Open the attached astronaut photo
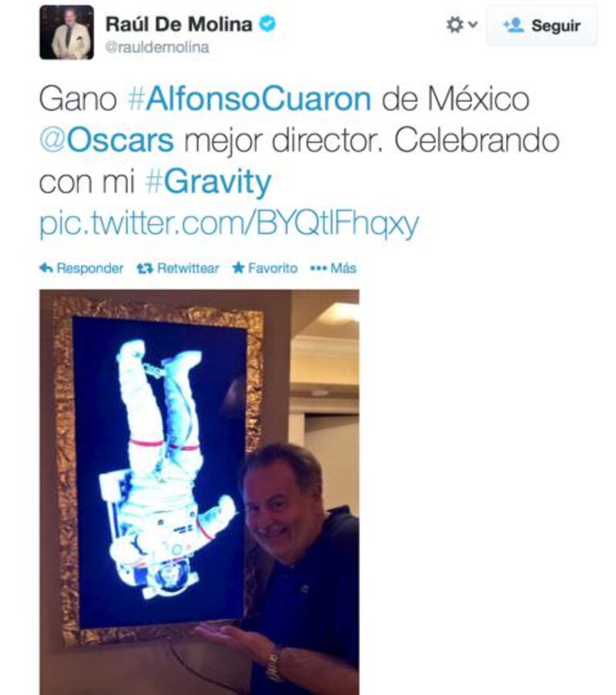Image resolution: width=616 pixels, height=695 pixels. tap(199, 492)
